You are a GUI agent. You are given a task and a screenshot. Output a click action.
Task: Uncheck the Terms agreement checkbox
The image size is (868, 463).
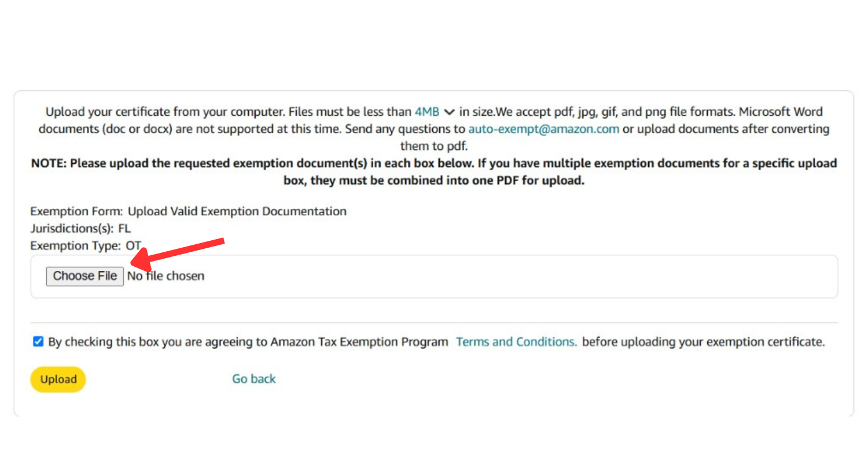(x=38, y=342)
